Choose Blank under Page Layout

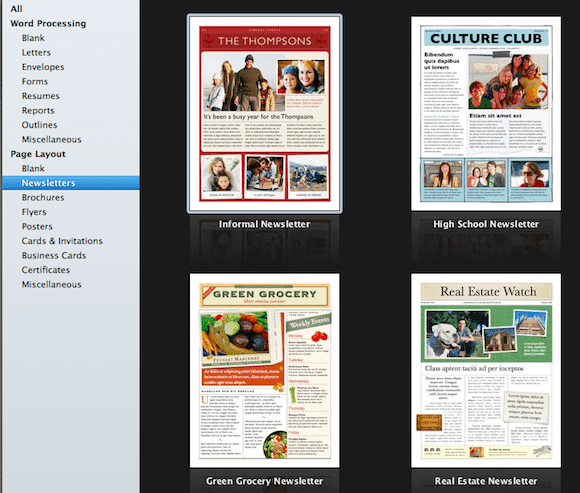pos(33,168)
